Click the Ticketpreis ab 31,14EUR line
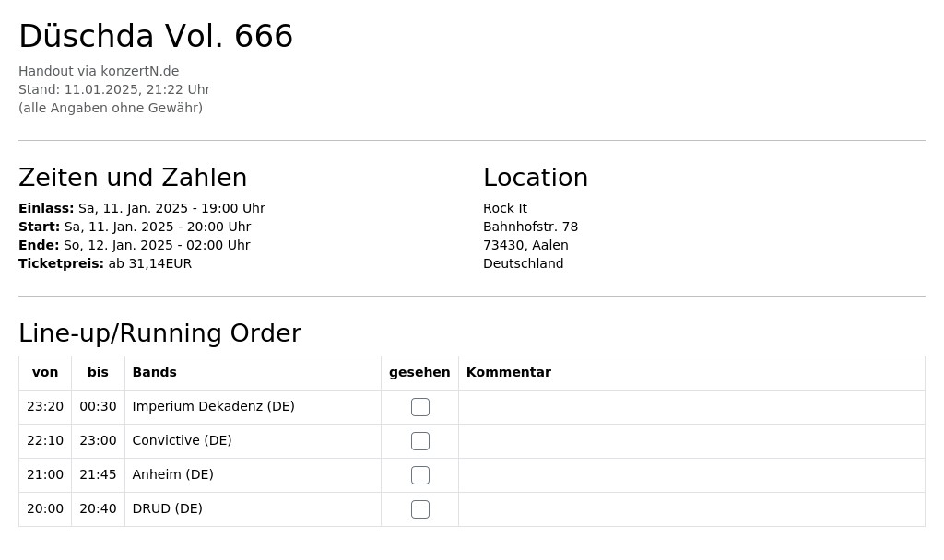This screenshot has width=944, height=560. [x=105, y=263]
